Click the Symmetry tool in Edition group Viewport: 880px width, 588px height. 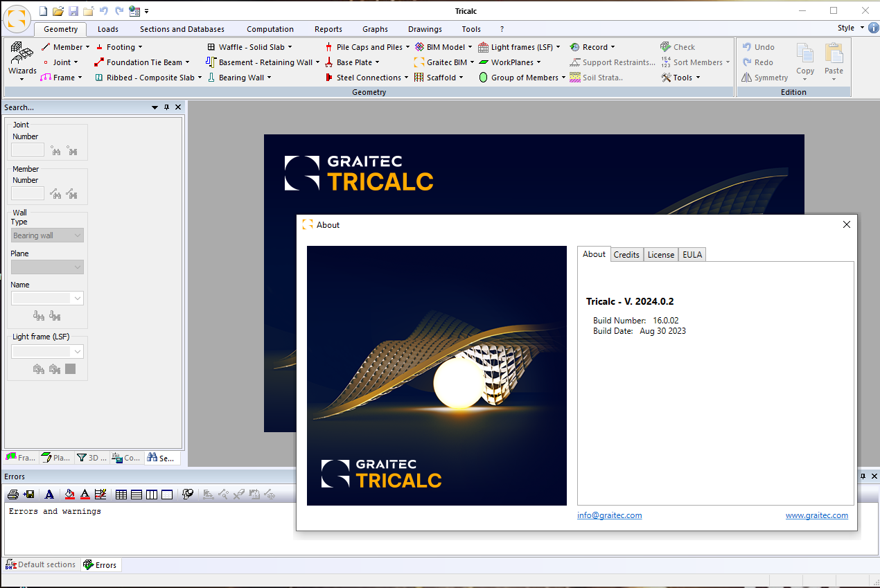click(x=765, y=78)
